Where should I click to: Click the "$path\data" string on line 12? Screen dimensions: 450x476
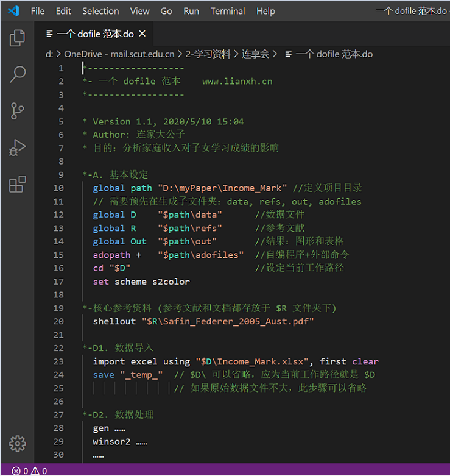tap(190, 215)
